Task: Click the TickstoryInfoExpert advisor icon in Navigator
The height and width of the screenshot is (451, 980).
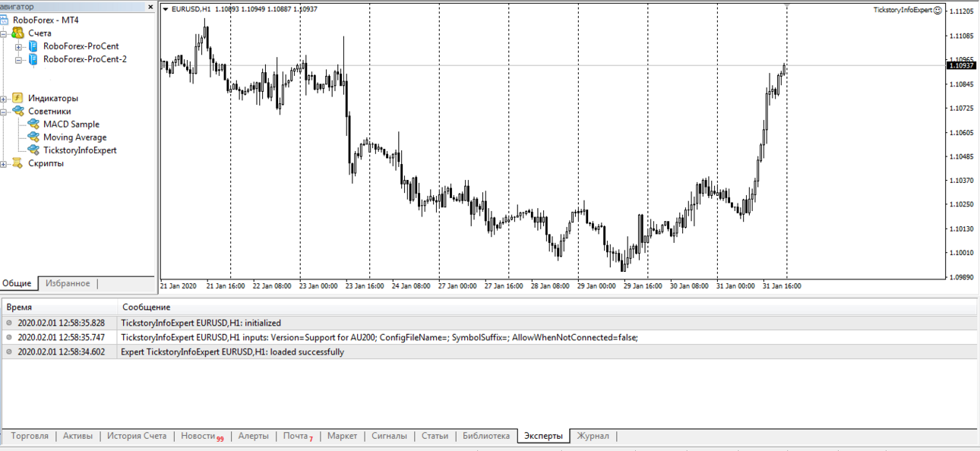Action: point(33,150)
